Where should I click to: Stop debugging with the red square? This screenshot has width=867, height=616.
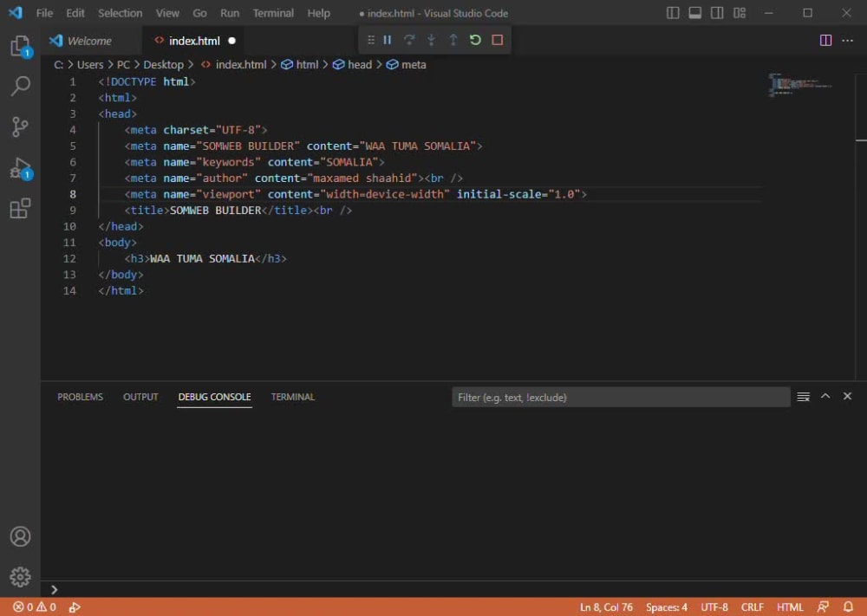(x=497, y=40)
